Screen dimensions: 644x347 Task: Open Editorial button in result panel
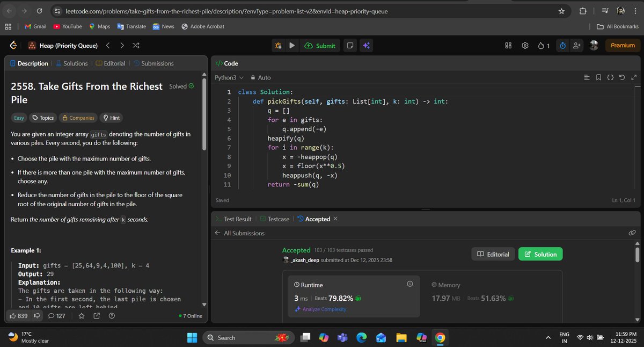(x=493, y=254)
